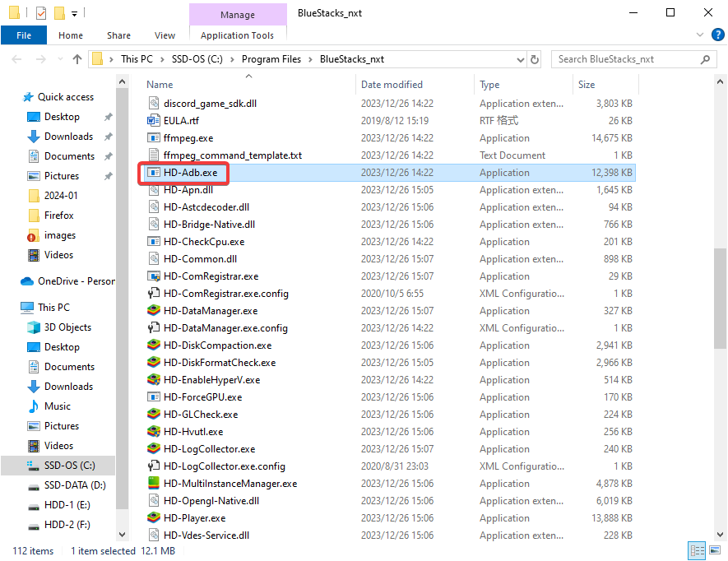Switch to details view in status bar
This screenshot has height=561, width=728.
(697, 551)
